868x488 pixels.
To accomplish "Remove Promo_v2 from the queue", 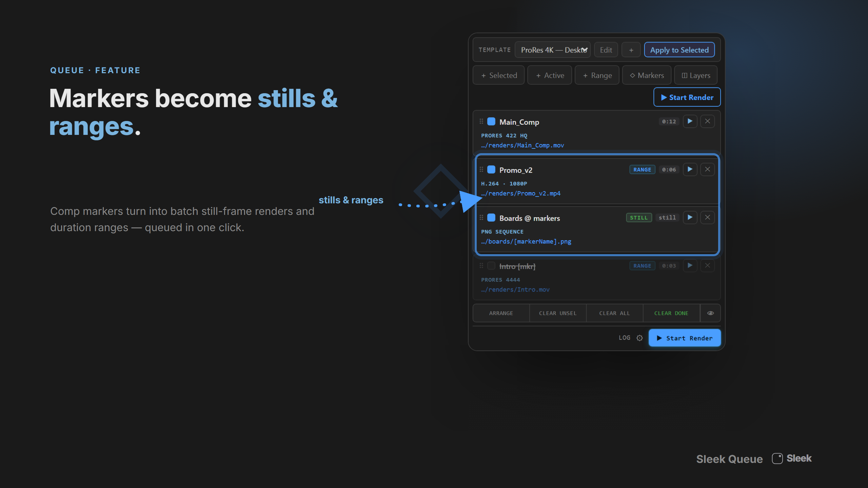I will click(x=708, y=169).
